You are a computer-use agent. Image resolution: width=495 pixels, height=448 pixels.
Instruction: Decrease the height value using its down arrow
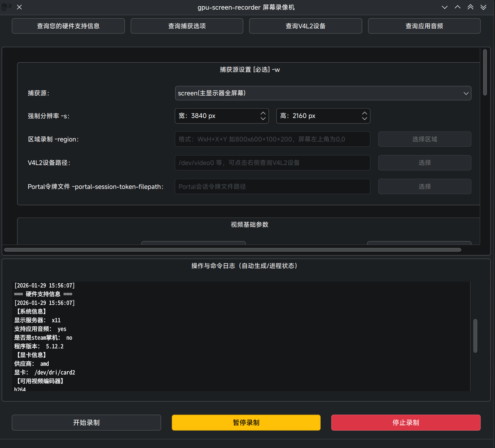tap(364, 118)
